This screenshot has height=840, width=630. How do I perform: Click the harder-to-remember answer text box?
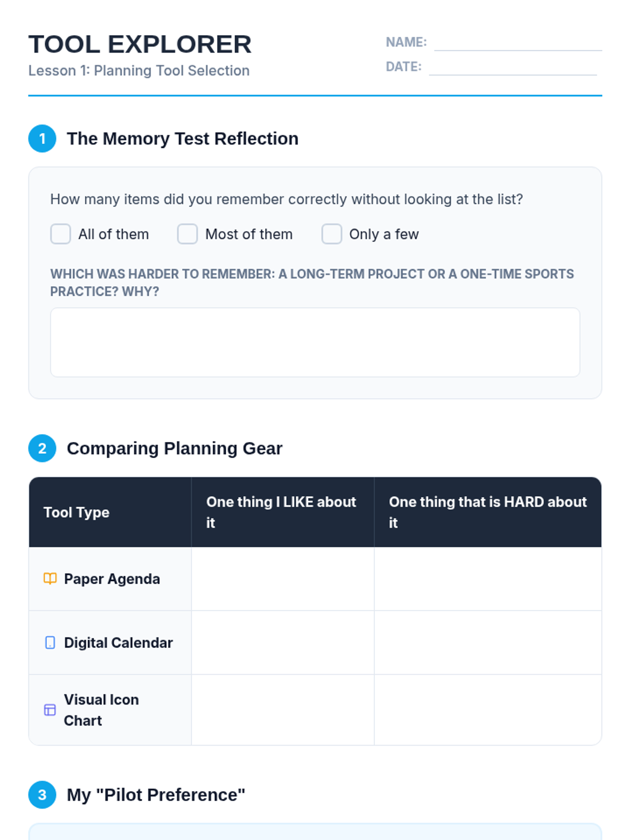[315, 342]
